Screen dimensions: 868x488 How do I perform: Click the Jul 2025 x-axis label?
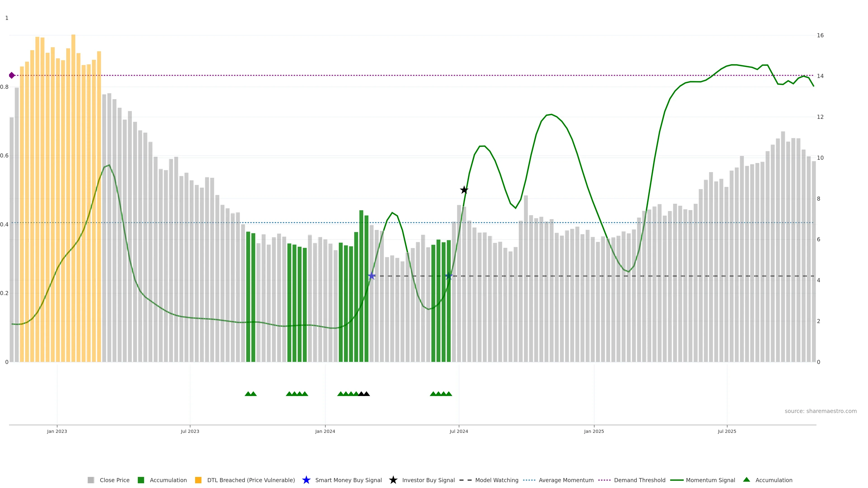coord(727,432)
